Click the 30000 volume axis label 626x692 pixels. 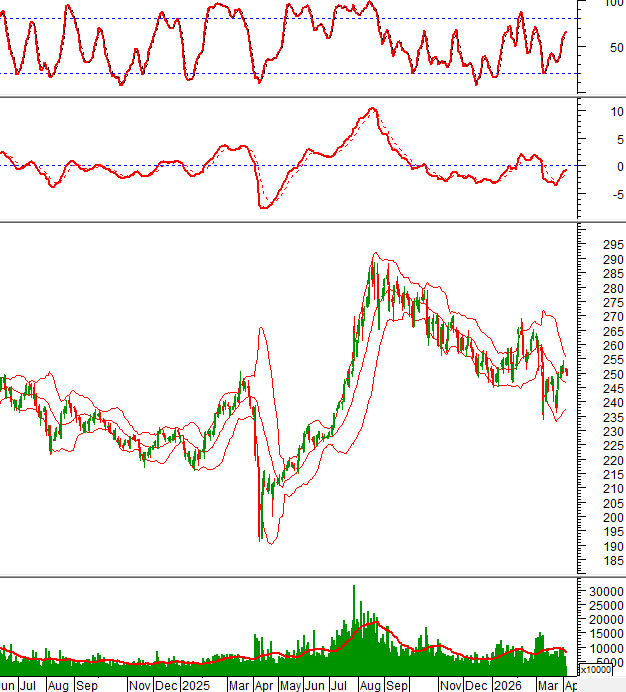tap(601, 592)
